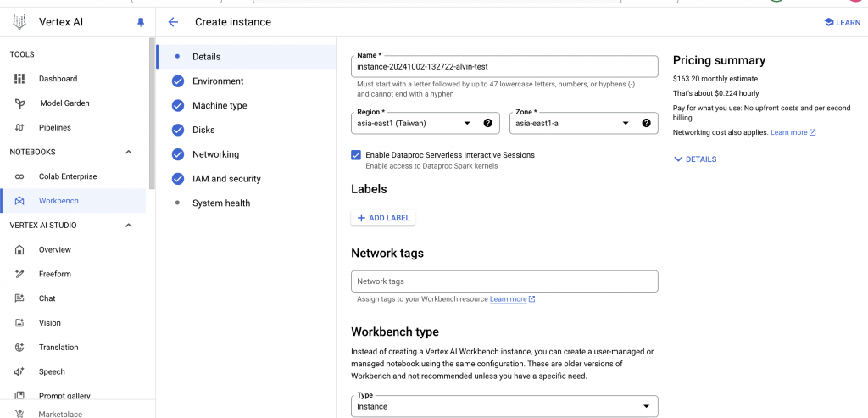
Task: Click the pin icon beside Vertex AI
Action: point(141,23)
